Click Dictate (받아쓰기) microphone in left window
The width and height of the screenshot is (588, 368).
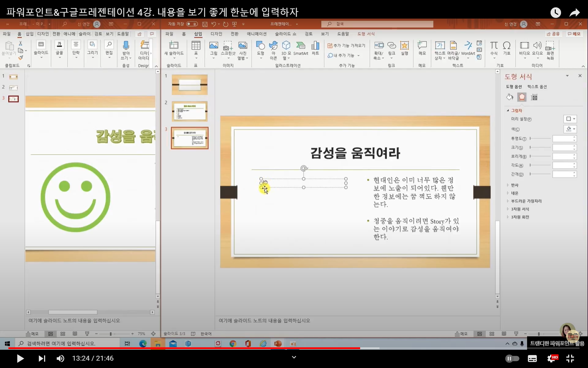click(x=126, y=50)
